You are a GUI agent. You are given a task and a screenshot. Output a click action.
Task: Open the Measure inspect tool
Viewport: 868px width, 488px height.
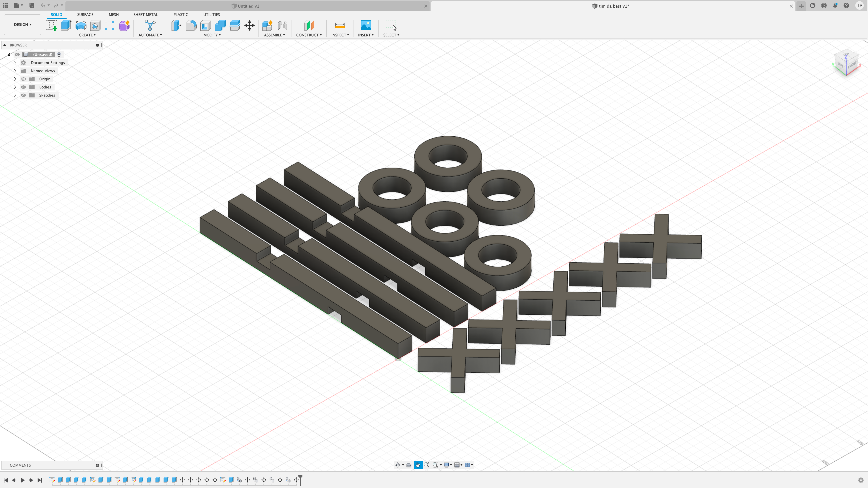[x=340, y=26]
